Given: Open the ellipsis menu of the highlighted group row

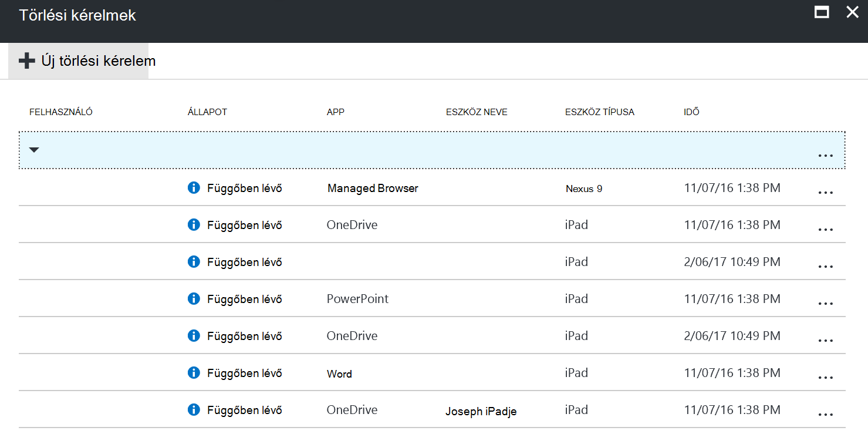Looking at the screenshot, I should click(825, 156).
